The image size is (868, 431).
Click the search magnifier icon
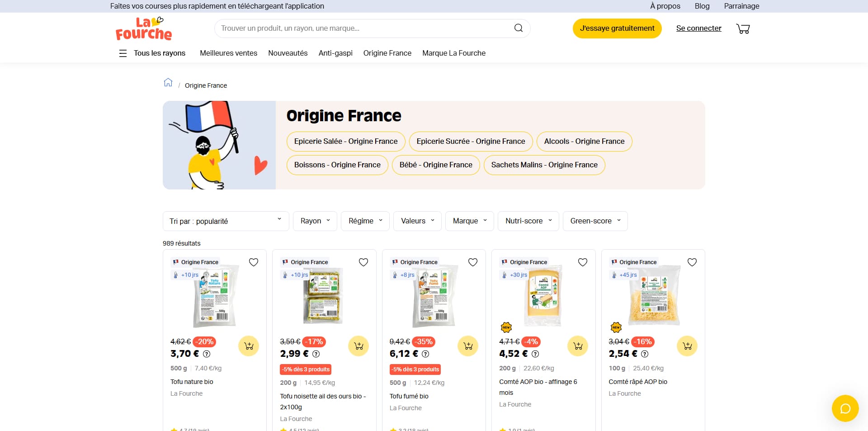coord(519,28)
